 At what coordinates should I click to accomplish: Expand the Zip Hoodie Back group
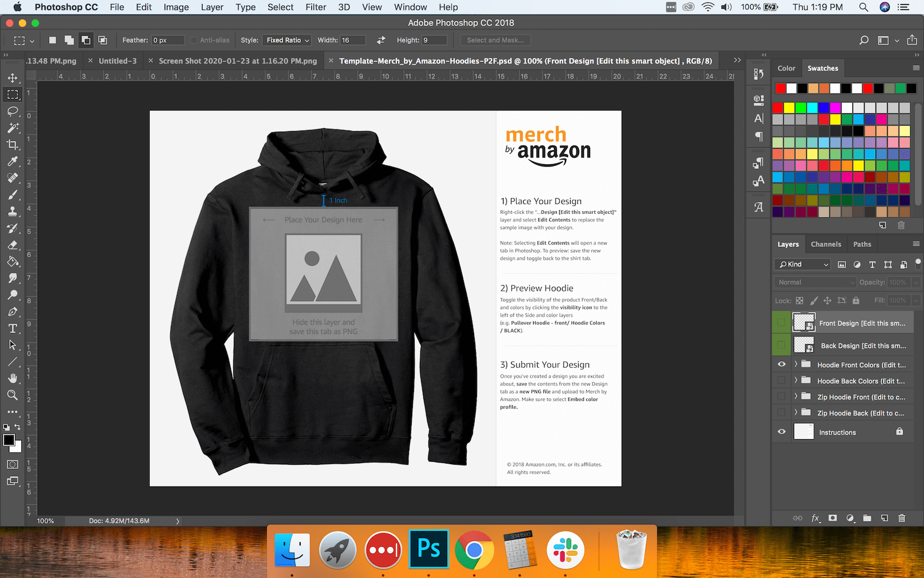coord(796,413)
